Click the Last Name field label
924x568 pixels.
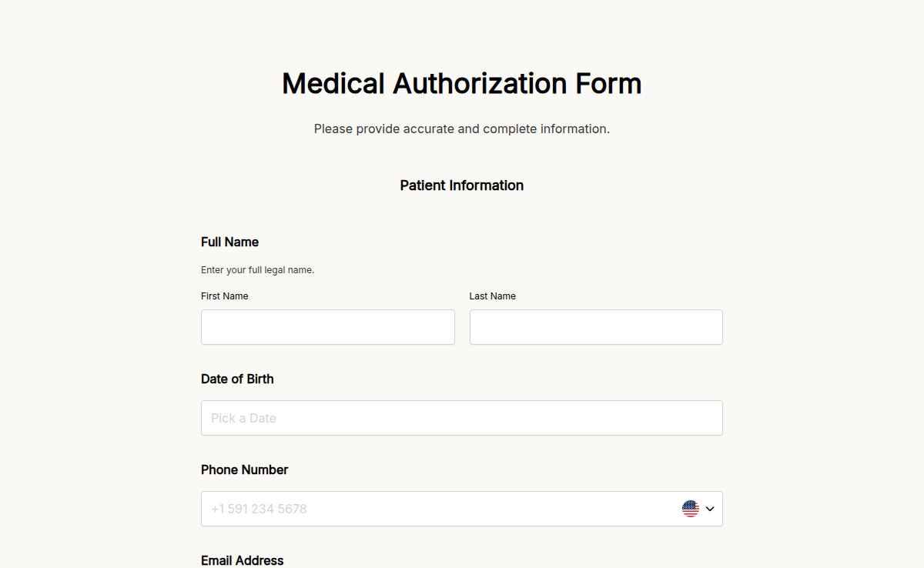(x=492, y=296)
